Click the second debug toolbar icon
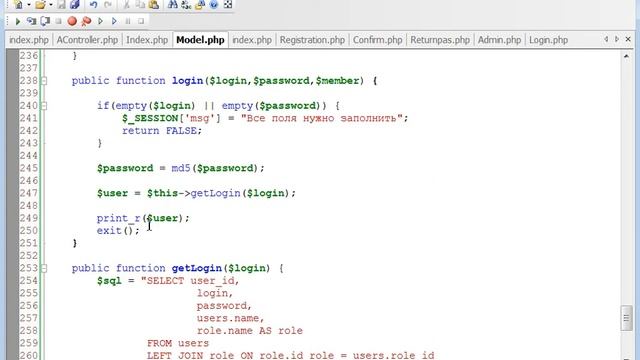Image resolution: width=640 pixels, height=360 pixels. (x=31, y=21)
